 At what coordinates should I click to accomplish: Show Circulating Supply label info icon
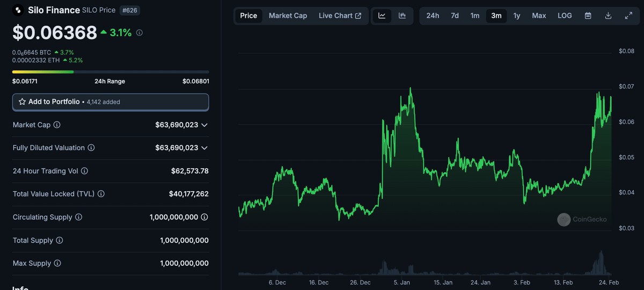[78, 217]
